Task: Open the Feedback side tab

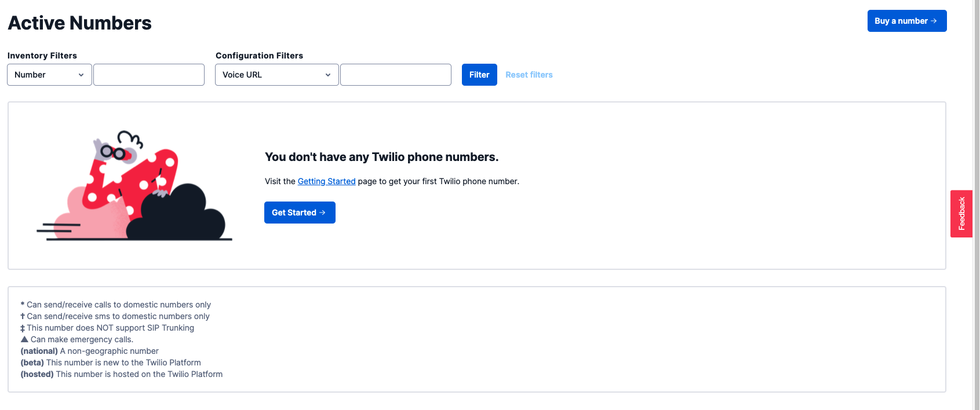Action: click(x=961, y=214)
